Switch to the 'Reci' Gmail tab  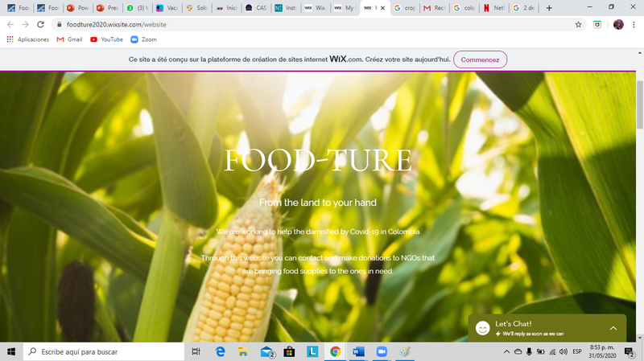[x=435, y=8]
